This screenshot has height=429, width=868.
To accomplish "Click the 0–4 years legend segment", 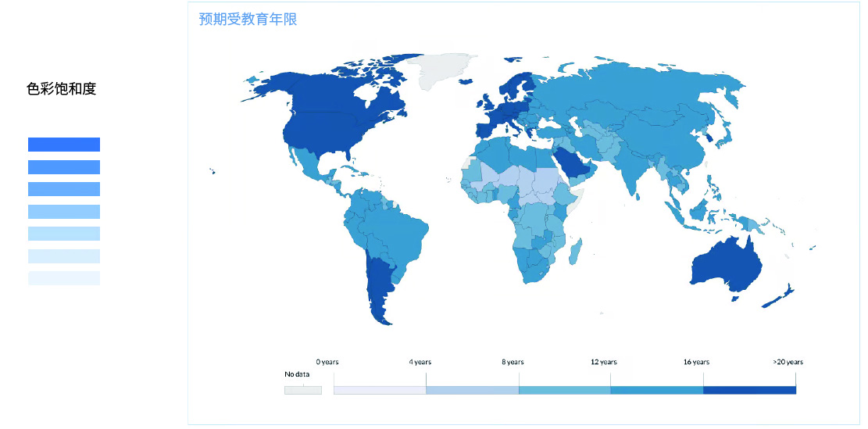I will pos(380,390).
